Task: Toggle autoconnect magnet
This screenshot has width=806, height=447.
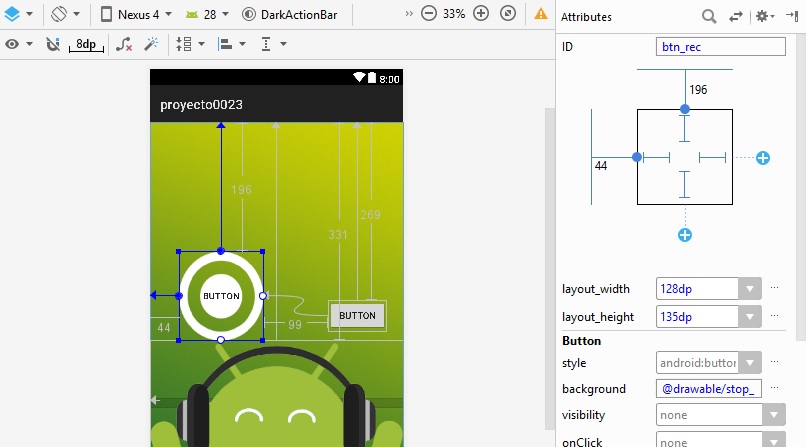Action: 53,44
